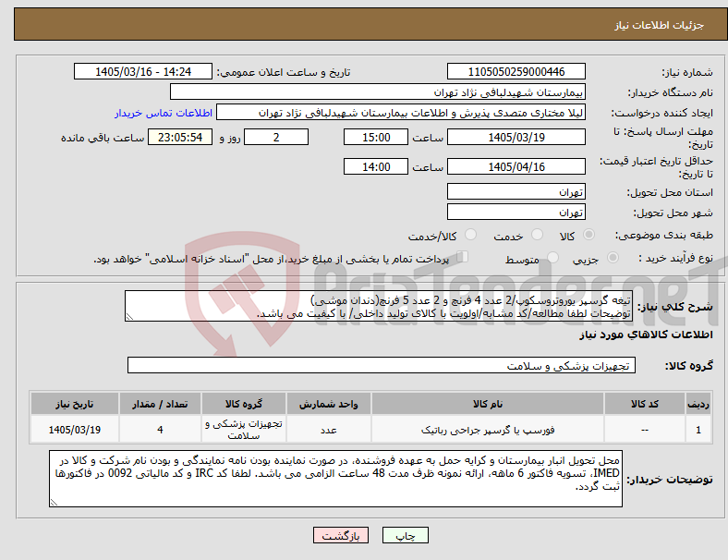728x560 pixels.
Task: Click the تعداد / مقدار column header
Action: point(160,404)
